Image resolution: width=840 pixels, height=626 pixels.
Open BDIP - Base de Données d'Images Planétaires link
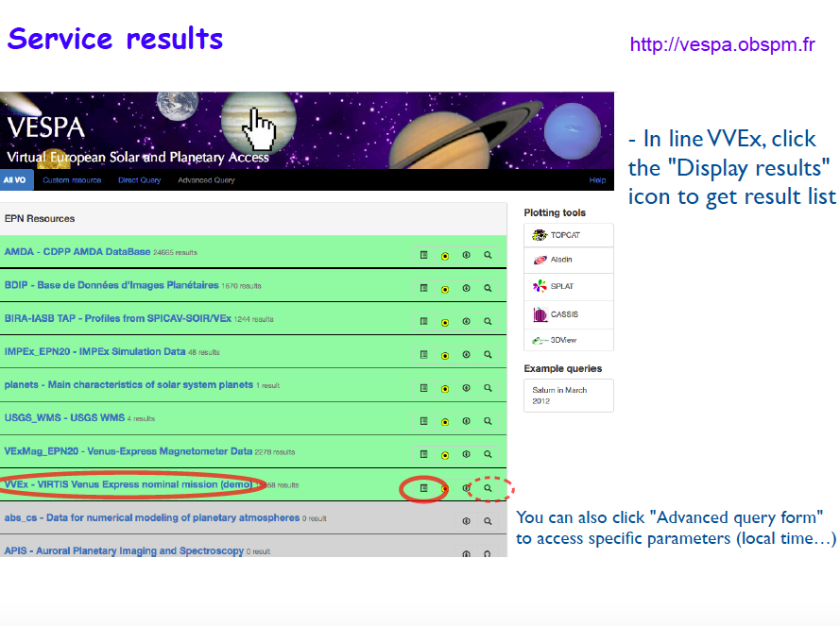click(x=111, y=285)
